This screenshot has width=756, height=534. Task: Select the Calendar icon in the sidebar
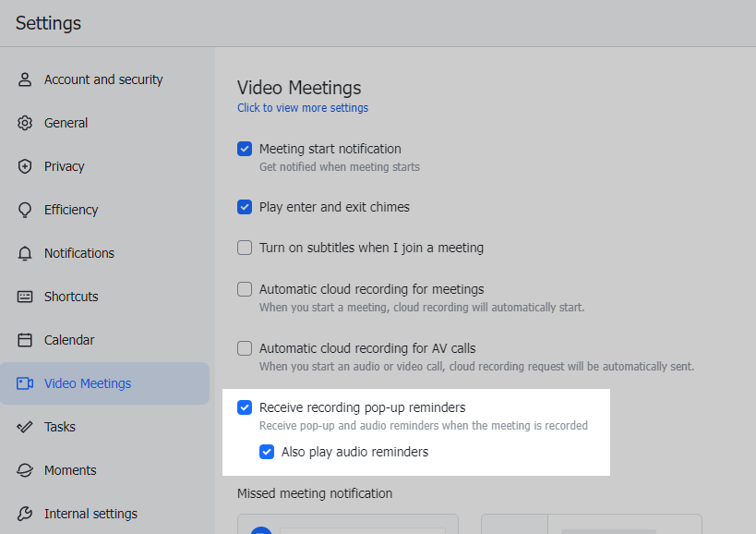pos(25,340)
